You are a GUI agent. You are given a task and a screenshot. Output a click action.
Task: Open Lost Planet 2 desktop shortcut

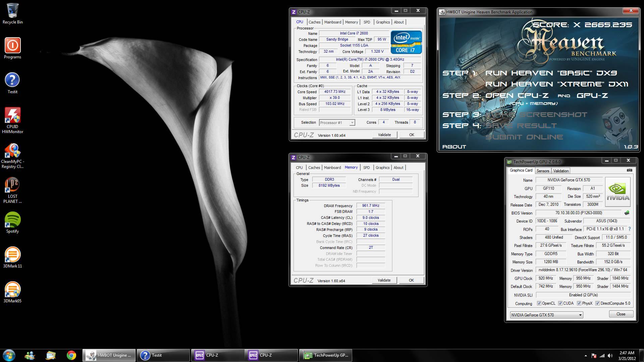12,190
